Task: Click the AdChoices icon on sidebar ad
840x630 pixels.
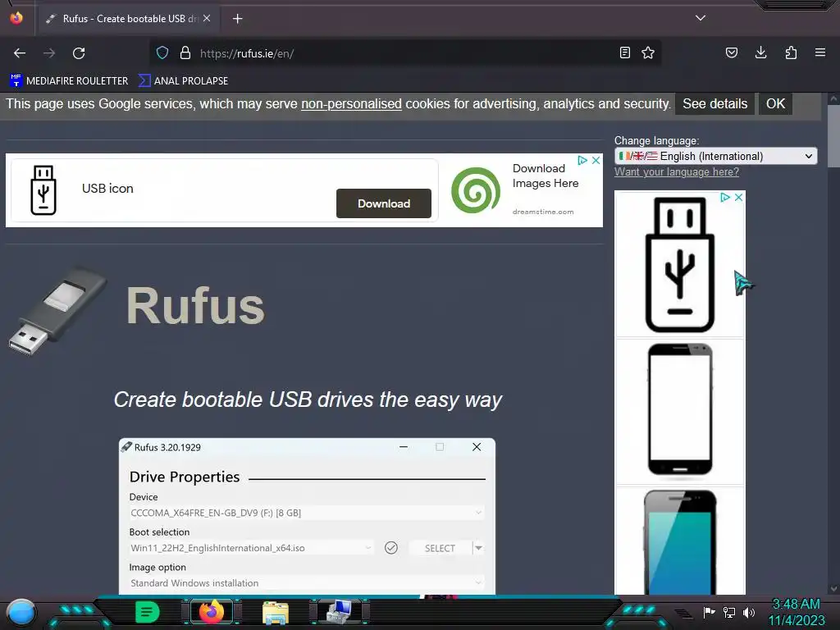Action: point(725,197)
